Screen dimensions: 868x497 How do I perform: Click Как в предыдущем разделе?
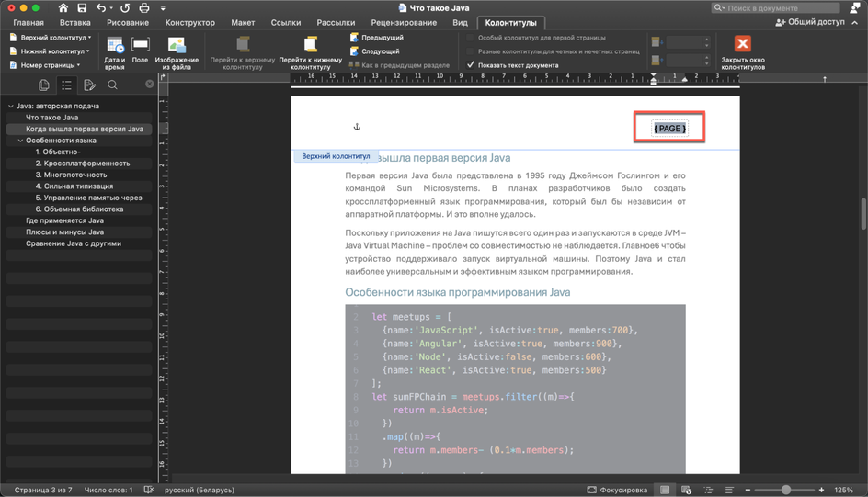399,65
